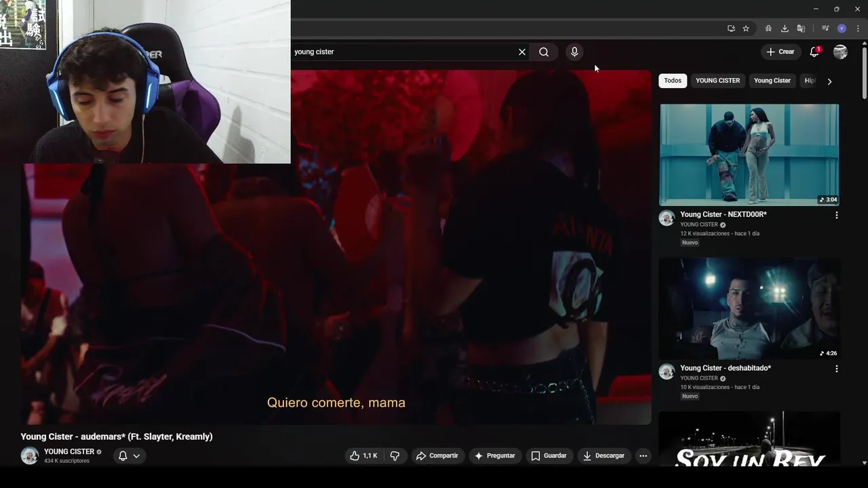Open the title Young Cister - deshabitado*
The image size is (868, 488).
tap(726, 368)
